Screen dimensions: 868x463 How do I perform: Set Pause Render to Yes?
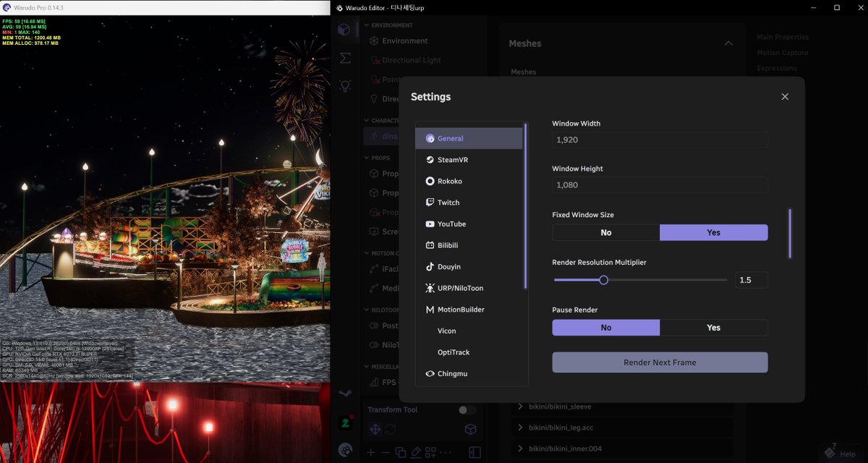coord(714,328)
